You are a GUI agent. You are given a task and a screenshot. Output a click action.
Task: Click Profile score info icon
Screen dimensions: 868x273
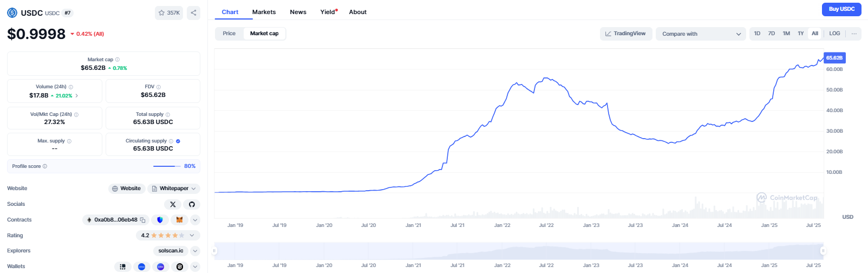point(45,166)
